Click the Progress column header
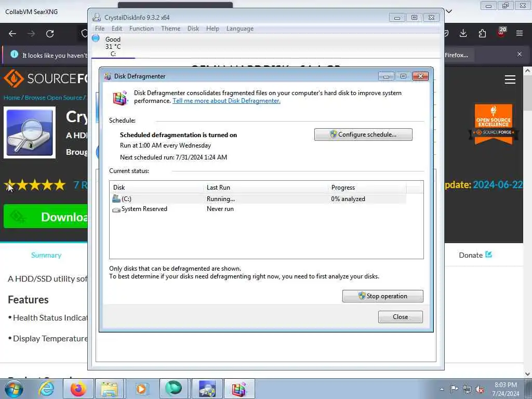 click(367, 187)
